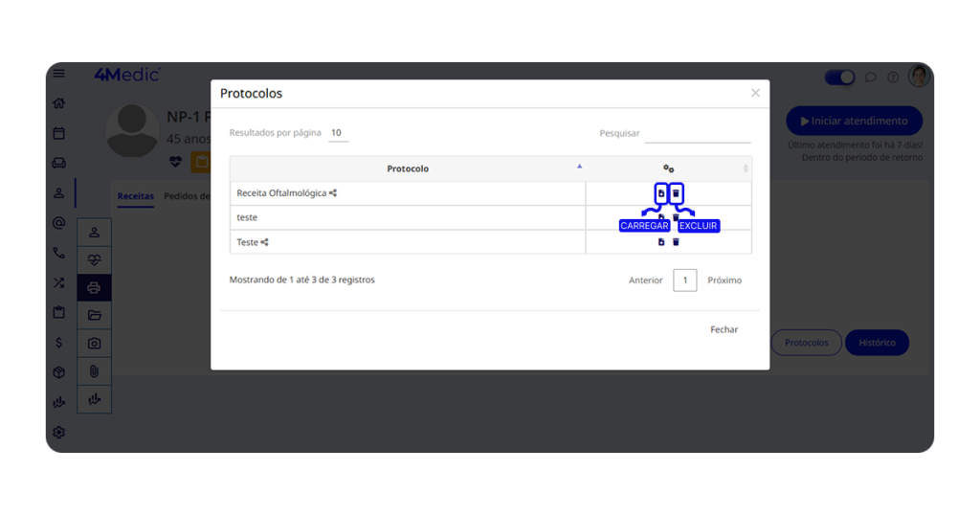The height and width of the screenshot is (515, 980).
Task: Click the Iniciar atendimento button
Action: coord(854,122)
